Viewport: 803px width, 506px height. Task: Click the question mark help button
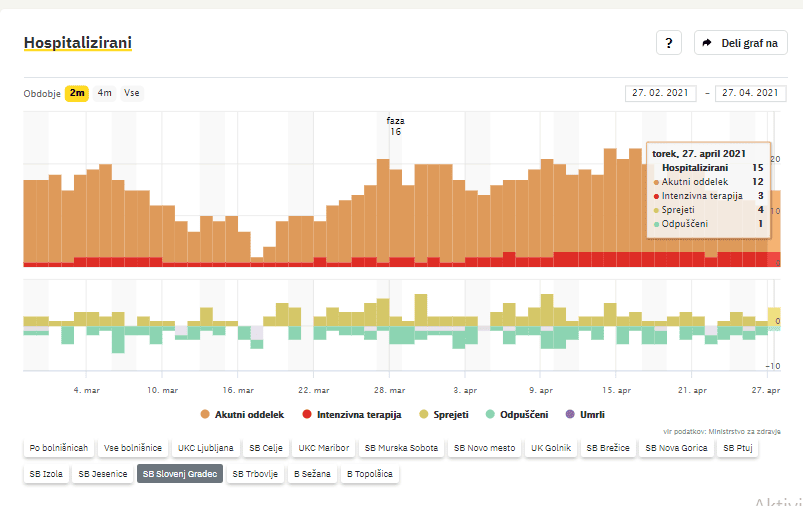click(x=669, y=43)
